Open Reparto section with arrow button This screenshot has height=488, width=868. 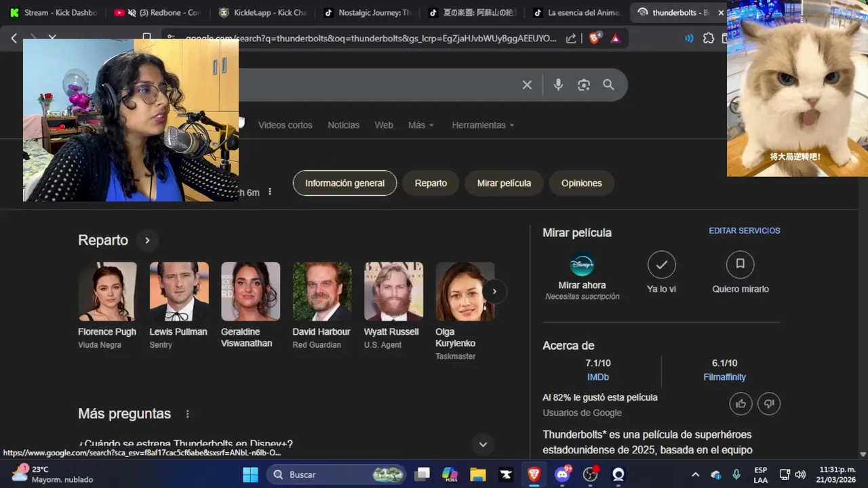(147, 240)
